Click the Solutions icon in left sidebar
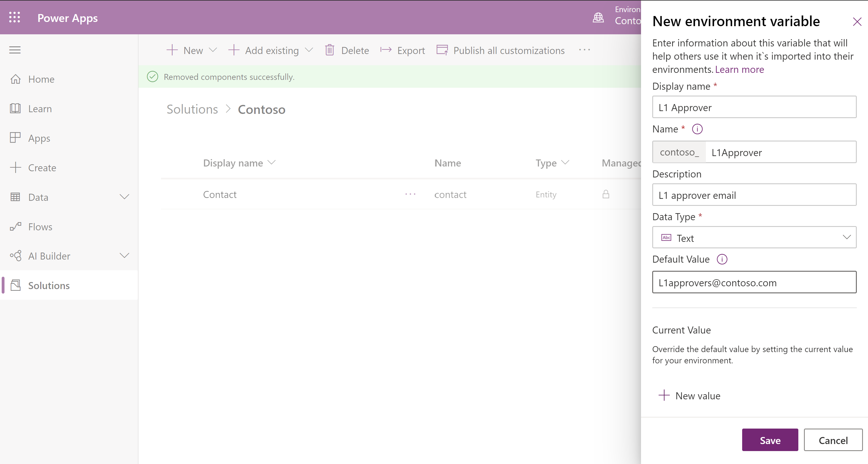Screen dimensions: 868x464 pyautogui.click(x=15, y=285)
